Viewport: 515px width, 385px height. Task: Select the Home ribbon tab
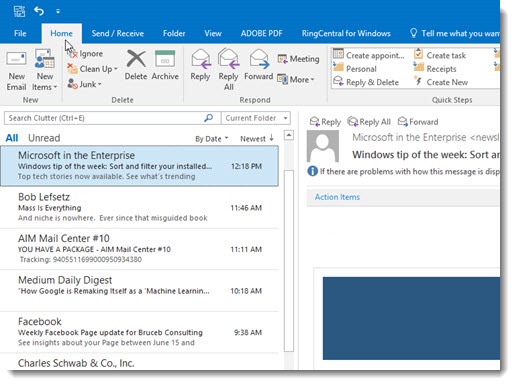click(61, 33)
